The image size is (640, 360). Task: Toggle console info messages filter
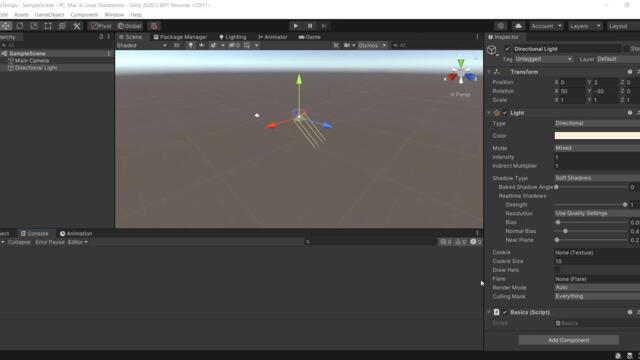point(446,242)
